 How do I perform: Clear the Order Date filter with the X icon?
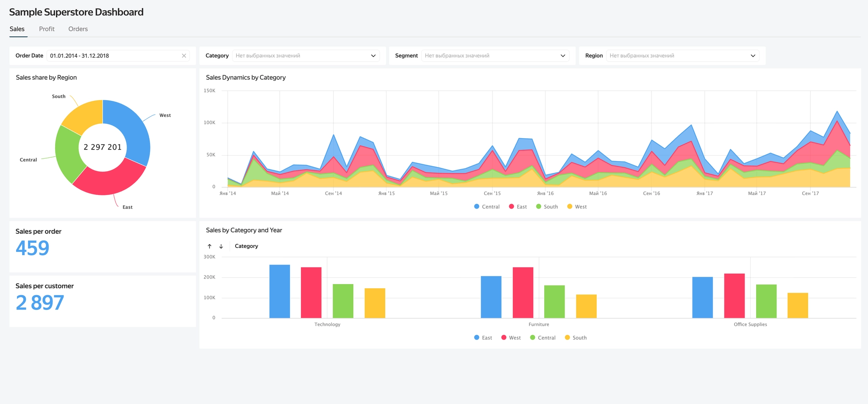184,56
